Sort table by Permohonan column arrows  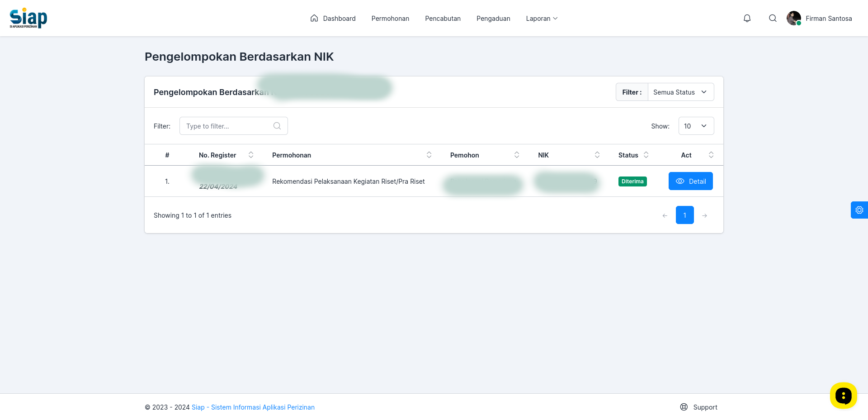click(x=429, y=155)
